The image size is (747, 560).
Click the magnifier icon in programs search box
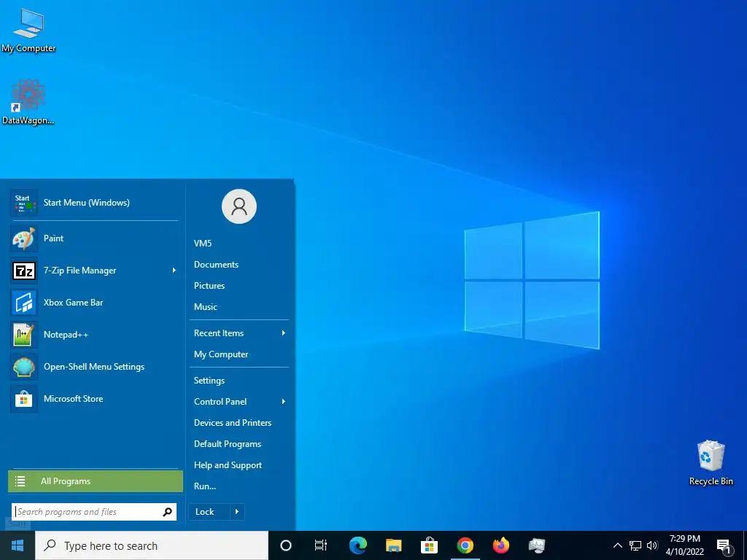click(x=167, y=512)
